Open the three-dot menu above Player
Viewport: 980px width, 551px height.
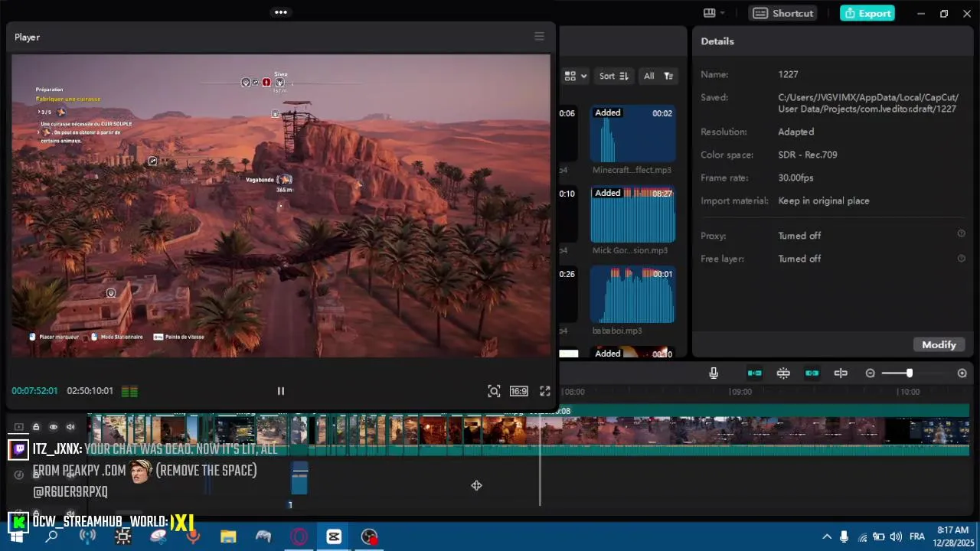(280, 12)
